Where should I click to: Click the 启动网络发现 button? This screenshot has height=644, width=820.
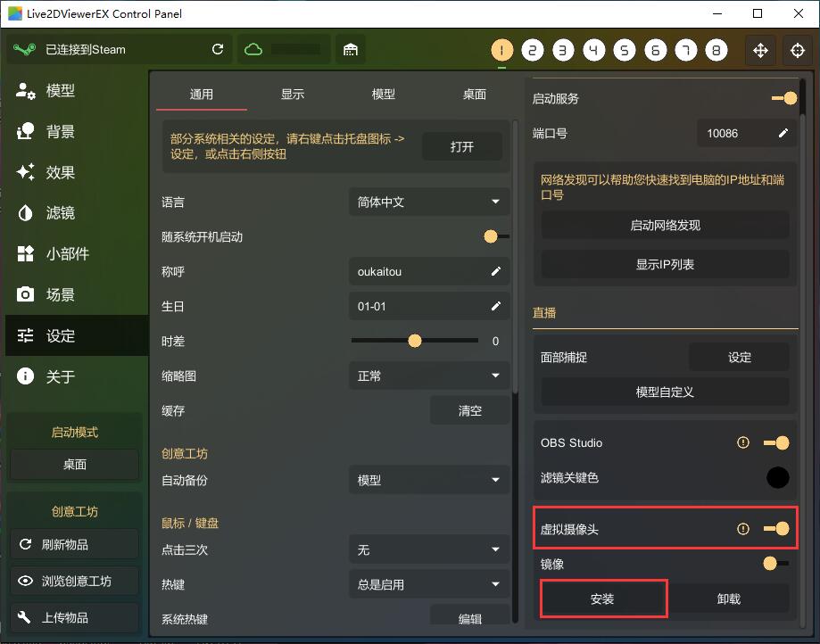click(x=665, y=226)
